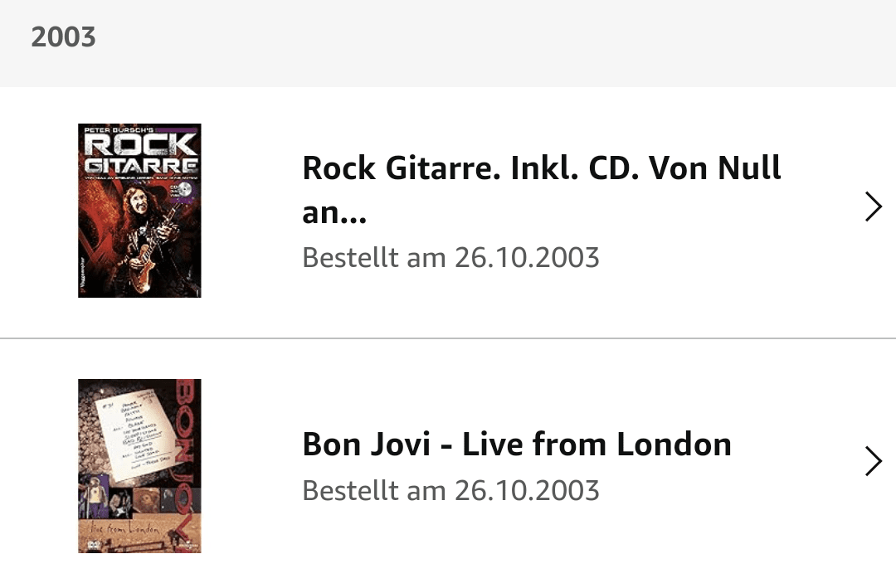Click the vertical BON JOVI lettering on cover
896x588 pixels.
(x=187, y=448)
